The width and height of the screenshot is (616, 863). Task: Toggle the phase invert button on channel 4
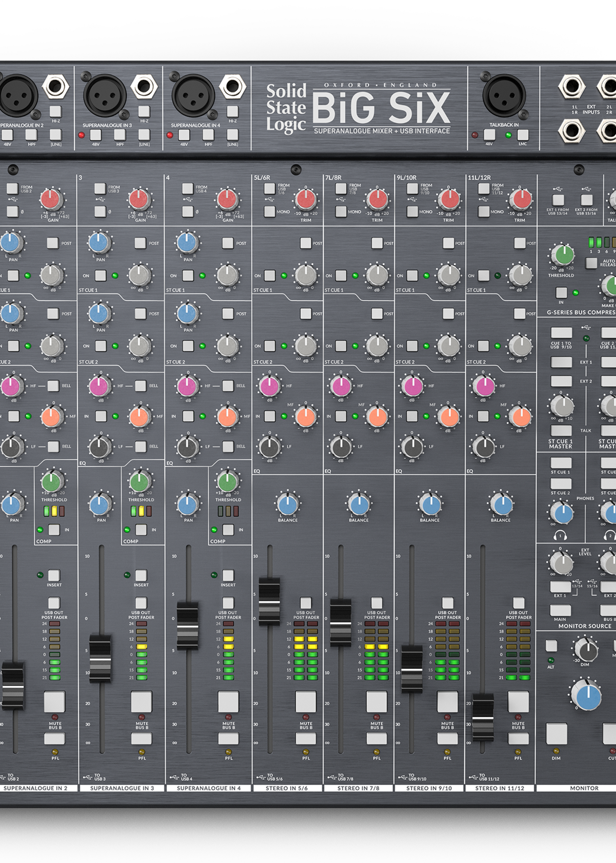coord(188,212)
